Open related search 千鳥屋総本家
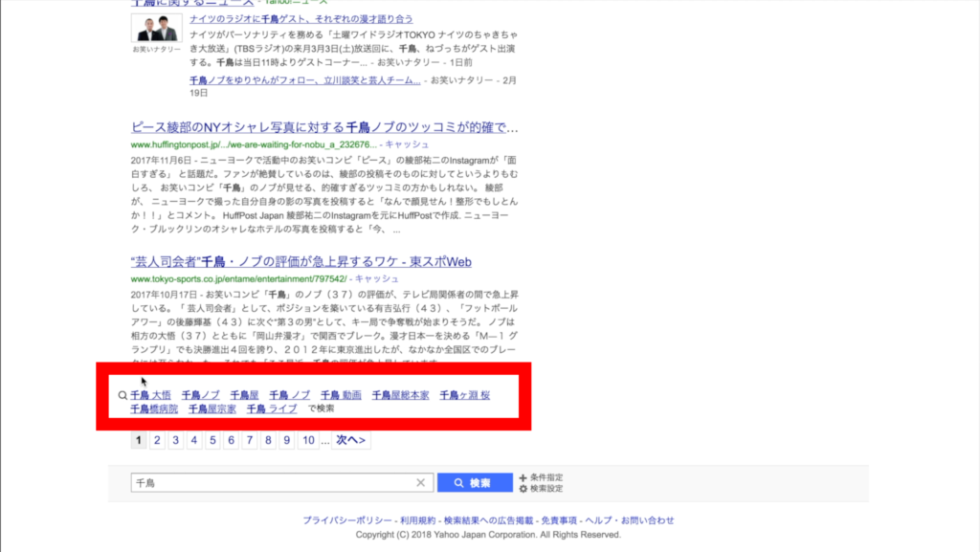The width and height of the screenshot is (980, 552). 401,395
